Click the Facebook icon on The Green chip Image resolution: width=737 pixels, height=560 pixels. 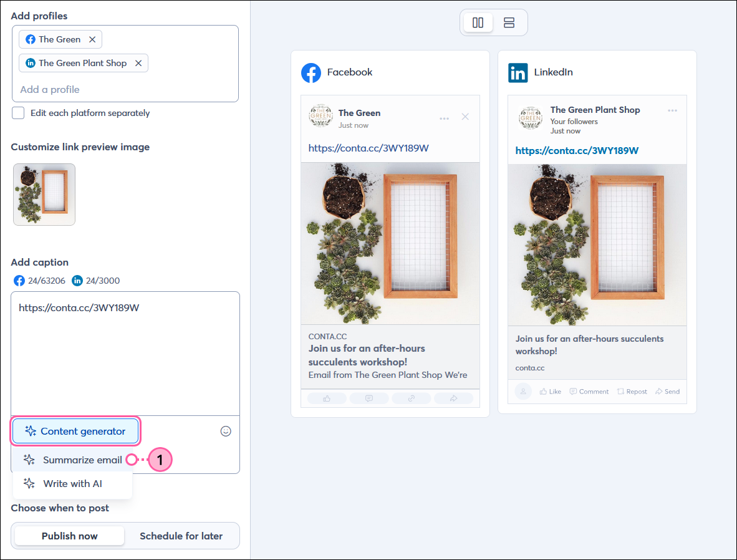(31, 39)
